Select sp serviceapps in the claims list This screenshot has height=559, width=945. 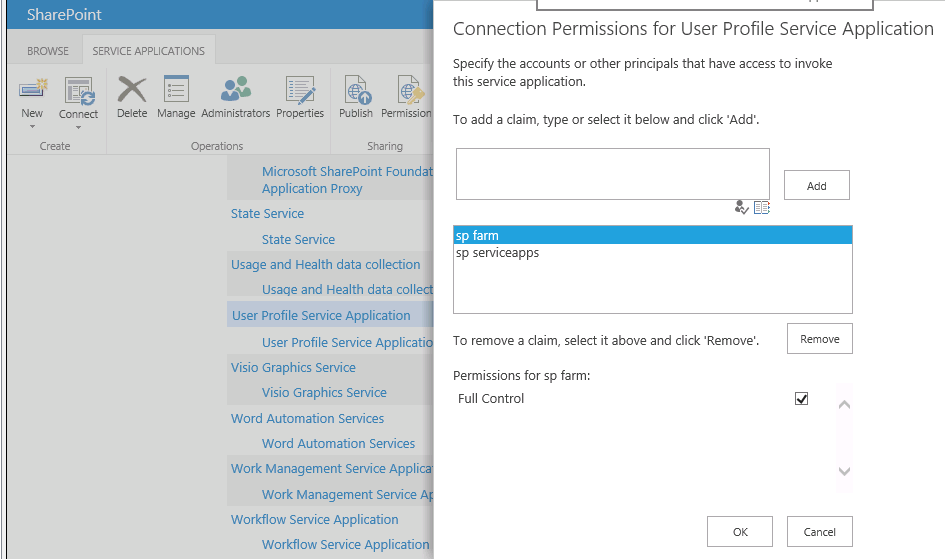point(653,253)
